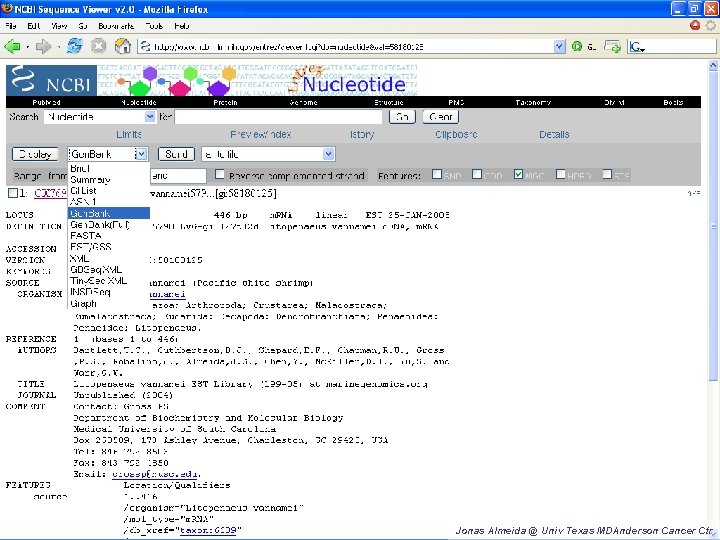
Task: Open the taxon:6689 link
Action: [x=208, y=530]
